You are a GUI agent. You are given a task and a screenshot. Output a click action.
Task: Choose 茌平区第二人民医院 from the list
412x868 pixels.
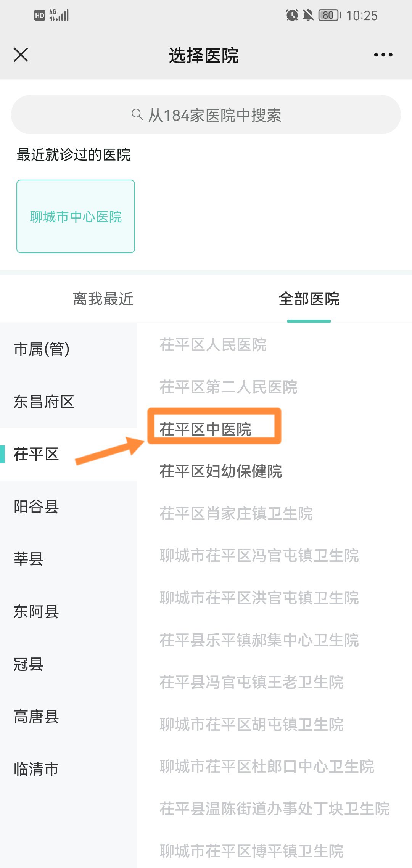coord(229,387)
